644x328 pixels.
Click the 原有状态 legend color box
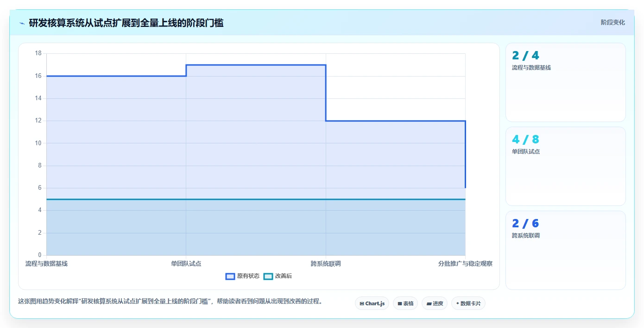tap(230, 276)
